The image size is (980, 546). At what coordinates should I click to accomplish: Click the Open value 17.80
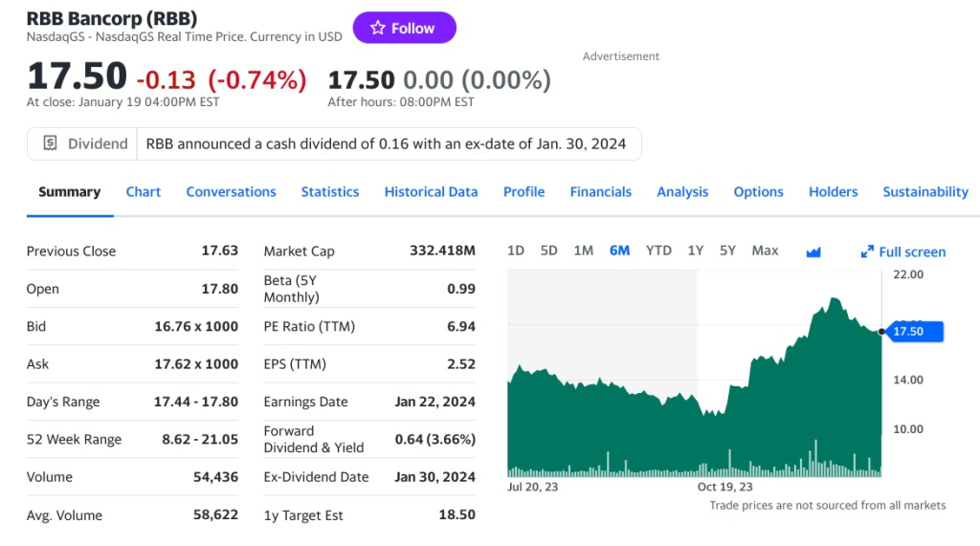point(219,289)
